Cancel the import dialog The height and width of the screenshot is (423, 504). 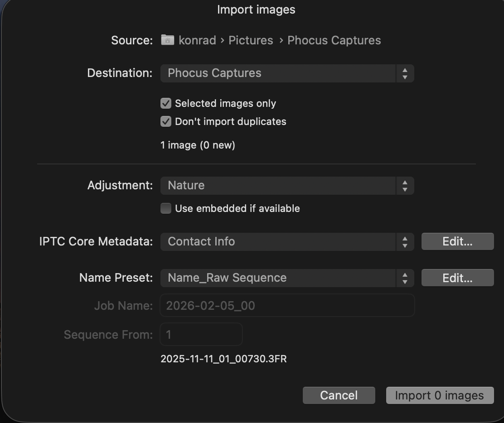click(339, 395)
